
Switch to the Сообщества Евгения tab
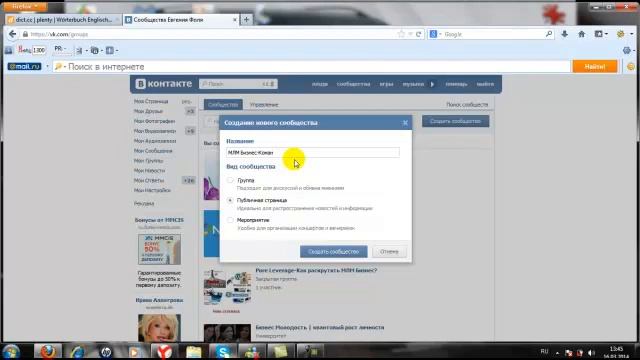(x=181, y=20)
